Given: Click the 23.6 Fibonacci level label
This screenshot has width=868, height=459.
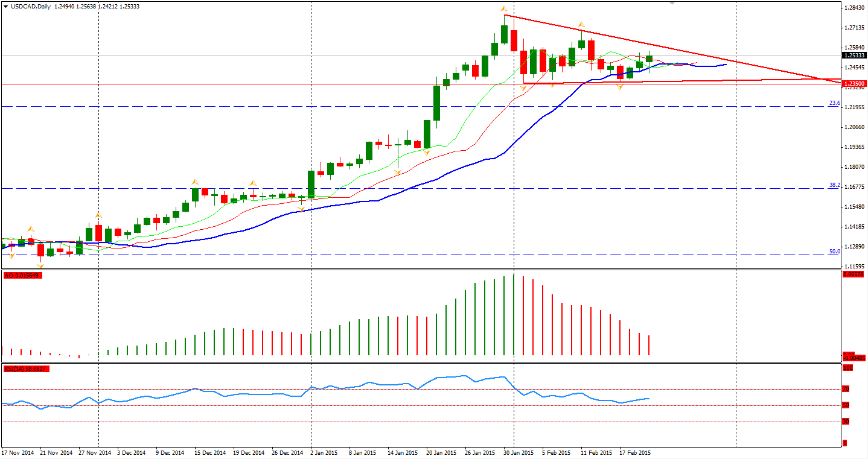Looking at the screenshot, I should point(834,103).
